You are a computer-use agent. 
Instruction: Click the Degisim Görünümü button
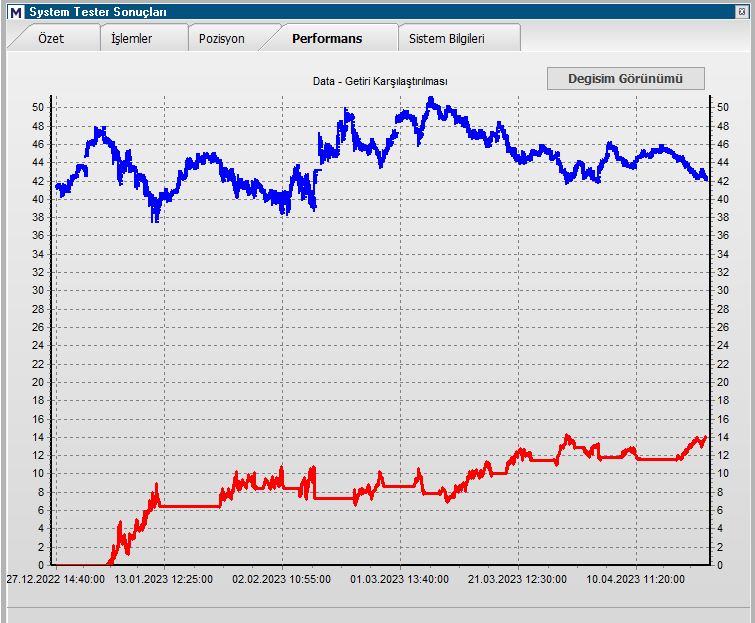[625, 78]
